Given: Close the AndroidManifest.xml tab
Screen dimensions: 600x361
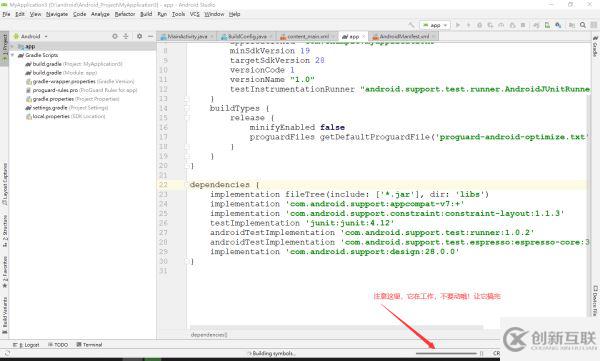Looking at the screenshot, I should 434,36.
